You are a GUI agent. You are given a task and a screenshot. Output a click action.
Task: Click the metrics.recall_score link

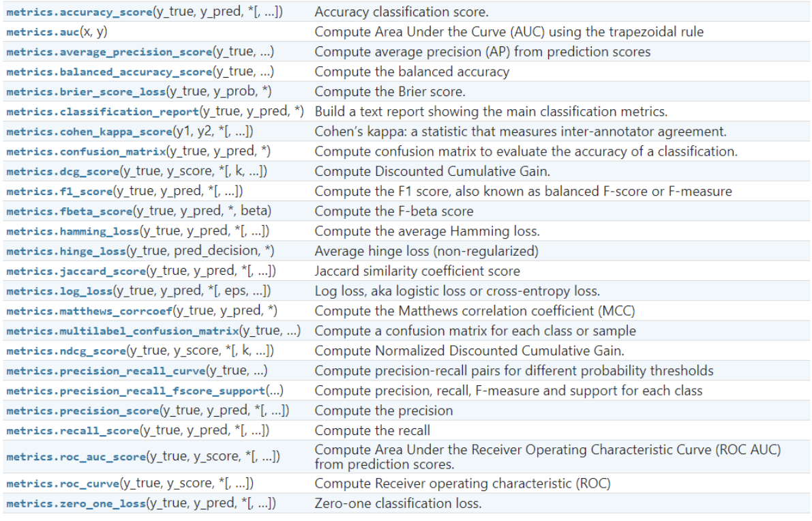72,431
